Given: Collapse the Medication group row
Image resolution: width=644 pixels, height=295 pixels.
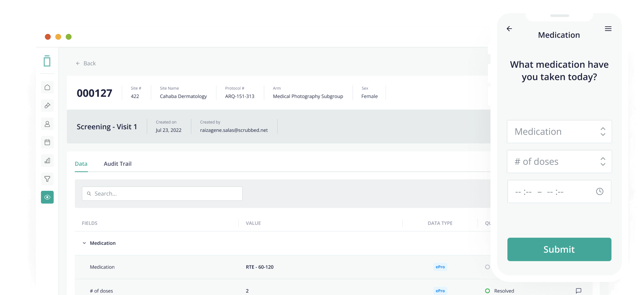Looking at the screenshot, I should click(x=84, y=243).
